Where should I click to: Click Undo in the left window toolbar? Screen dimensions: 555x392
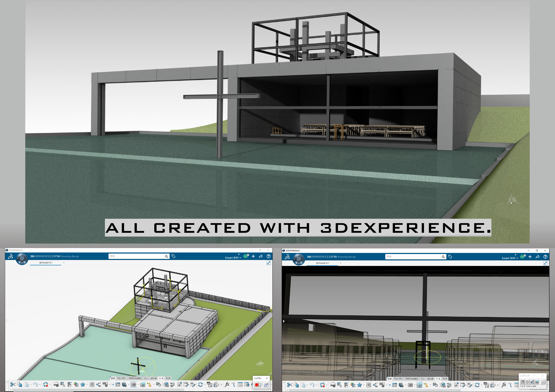tap(36, 385)
